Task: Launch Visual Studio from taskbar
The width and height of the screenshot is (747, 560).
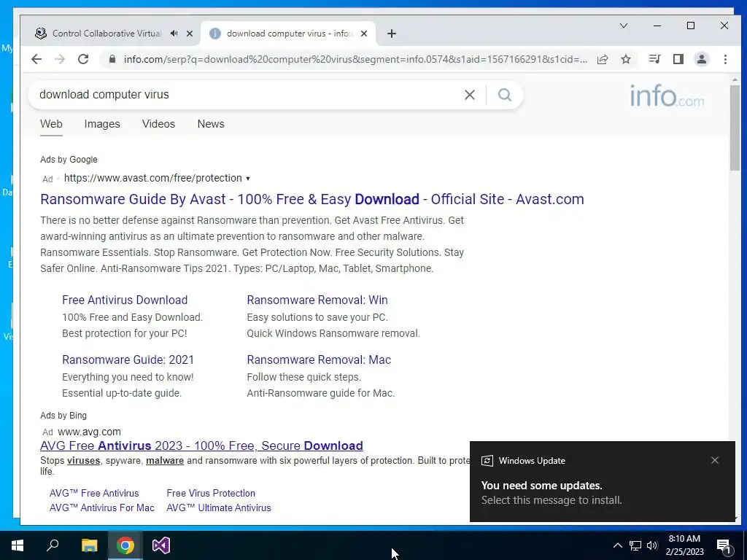Action: [x=161, y=545]
